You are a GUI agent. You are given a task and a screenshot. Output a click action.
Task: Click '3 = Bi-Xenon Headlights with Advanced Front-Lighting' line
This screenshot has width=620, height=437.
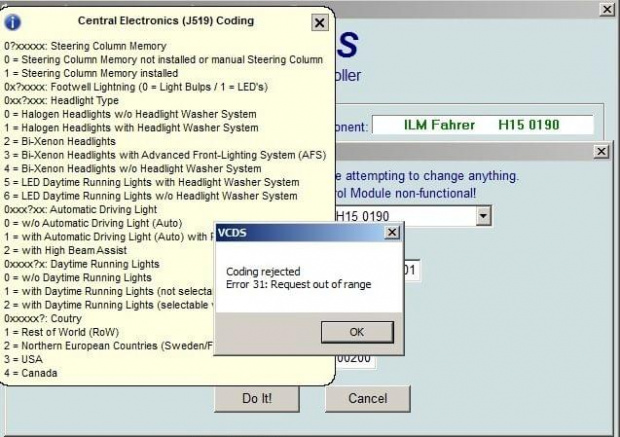point(165,155)
